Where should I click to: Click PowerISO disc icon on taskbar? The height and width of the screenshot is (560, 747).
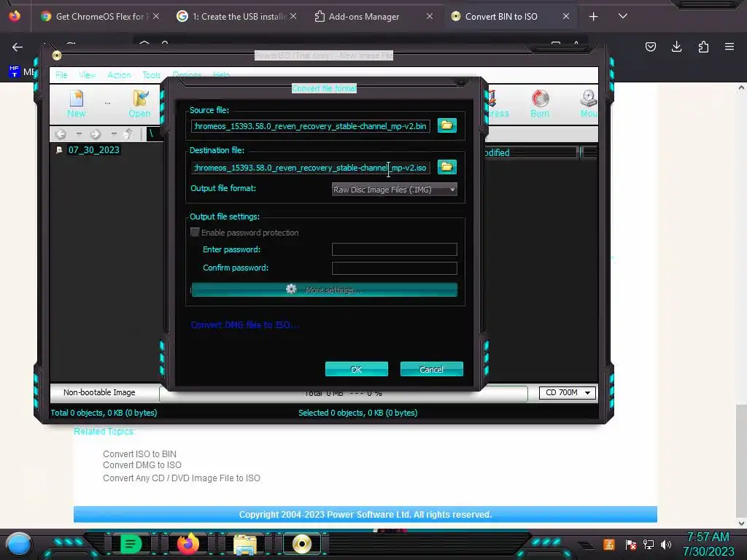301,544
